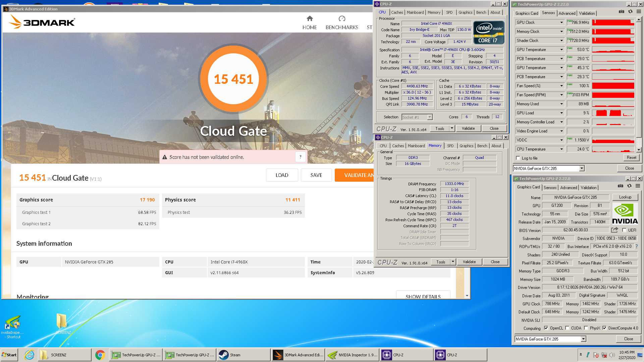Screen dimensions: 644x362
Task: Click the GPU-Z sensors screenshot camera icon
Action: [x=622, y=12]
